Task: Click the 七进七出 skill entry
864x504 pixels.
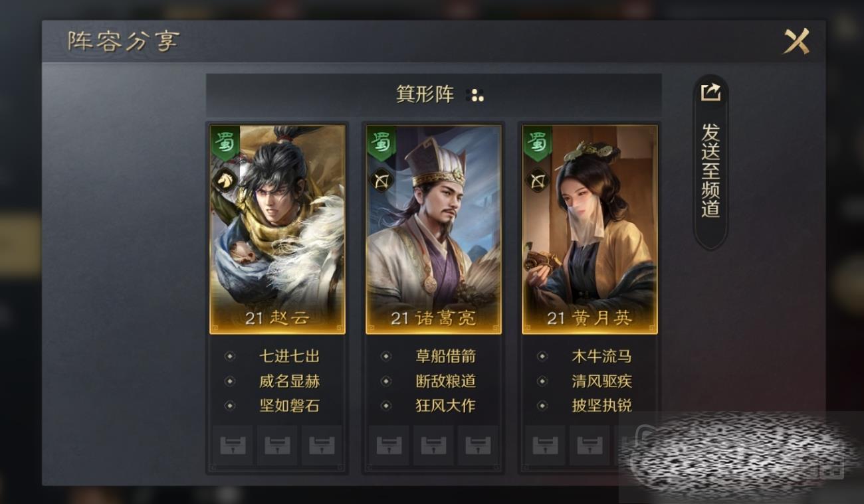Action: pyautogui.click(x=289, y=357)
